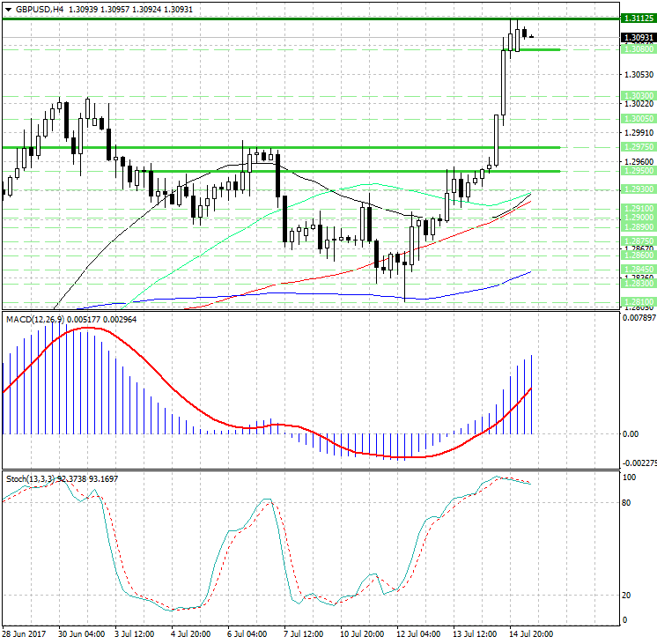
Task: Click the 13 Jul 12:00 time label
Action: 474,634
